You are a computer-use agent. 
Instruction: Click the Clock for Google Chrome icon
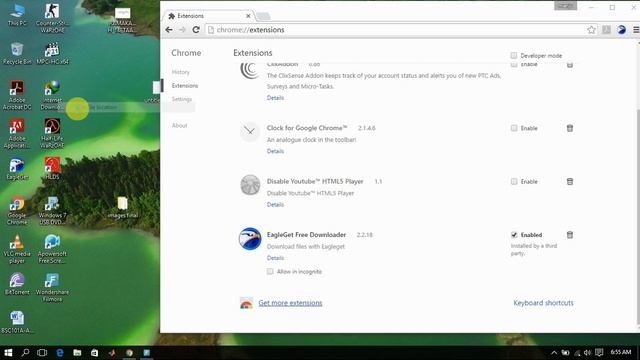(250, 131)
